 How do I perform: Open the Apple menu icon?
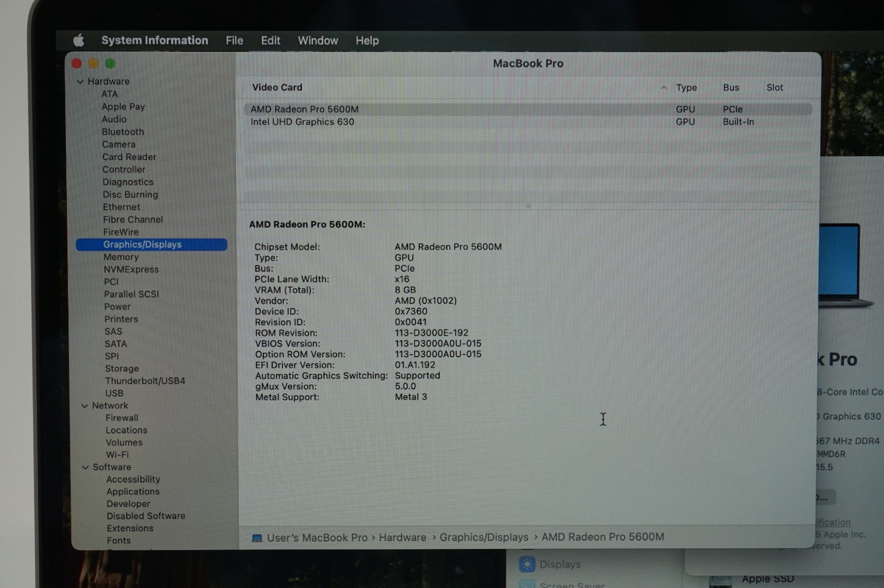pyautogui.click(x=79, y=40)
